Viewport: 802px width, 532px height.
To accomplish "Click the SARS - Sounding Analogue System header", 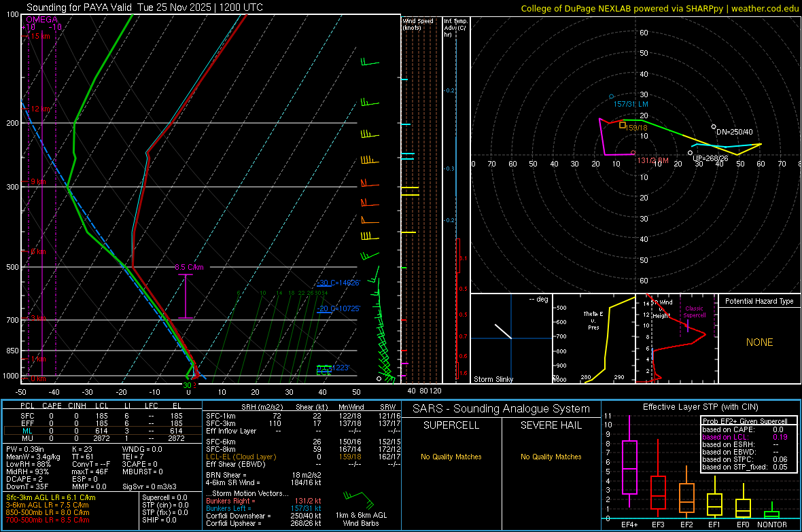I will (x=502, y=409).
